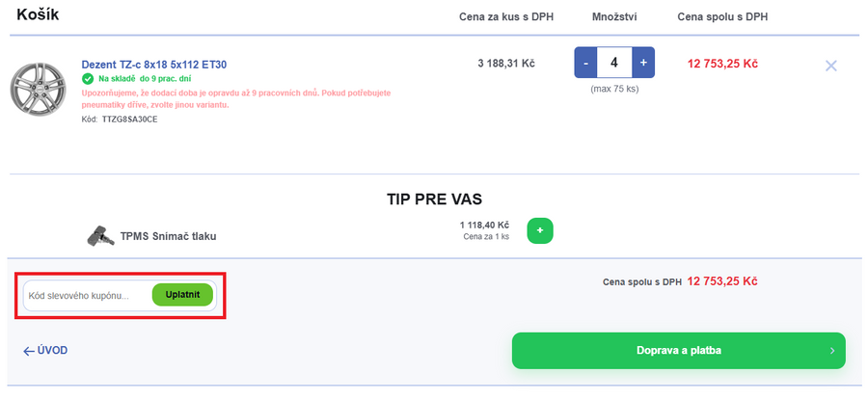This screenshot has height=400, width=868.
Task: Click the Košík page heading
Action: [41, 15]
